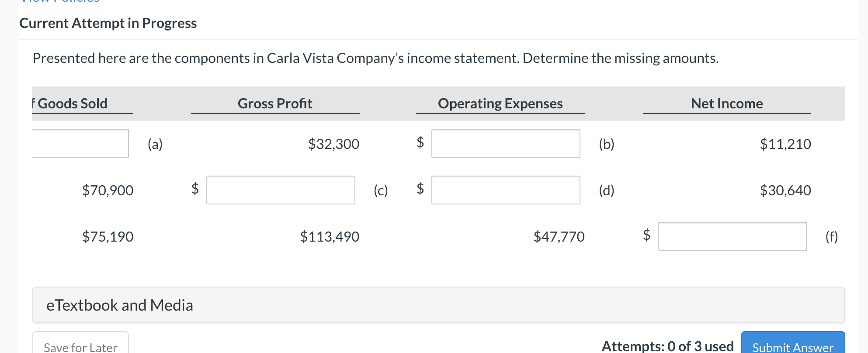Expand the eTextbook and Media section
Screen dimensions: 868x353
(x=120, y=305)
